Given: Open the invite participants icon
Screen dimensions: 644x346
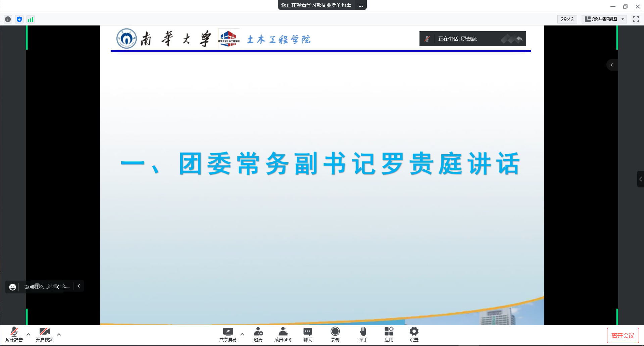Looking at the screenshot, I should [258, 334].
